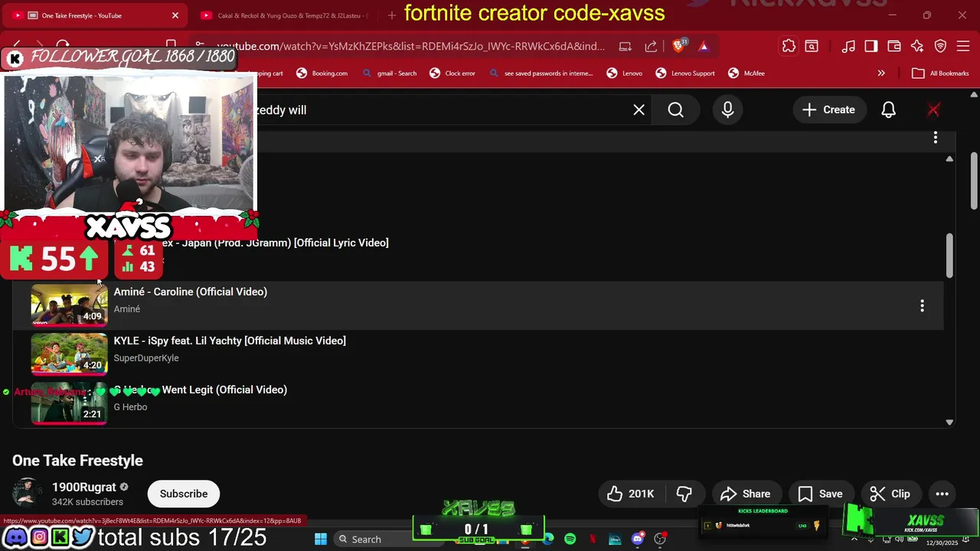Open more actions ellipsis next to Clip
Viewport: 980px width, 551px height.
pyautogui.click(x=942, y=494)
